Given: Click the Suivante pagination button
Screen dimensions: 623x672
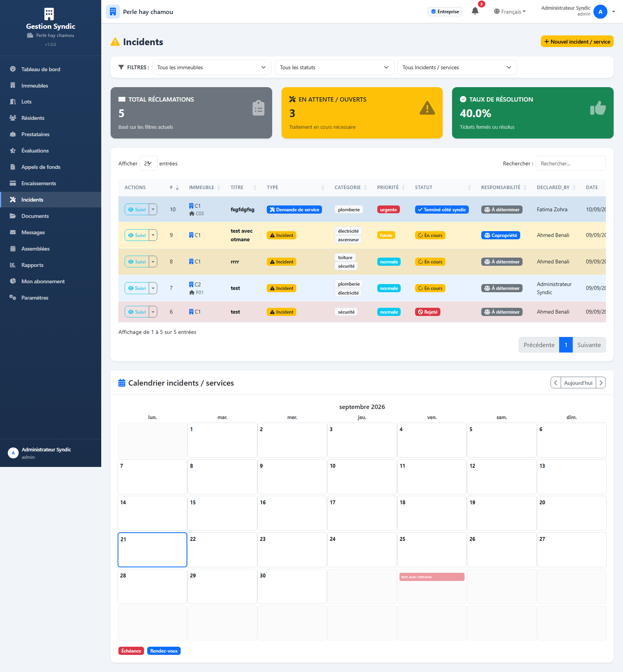Looking at the screenshot, I should (589, 345).
